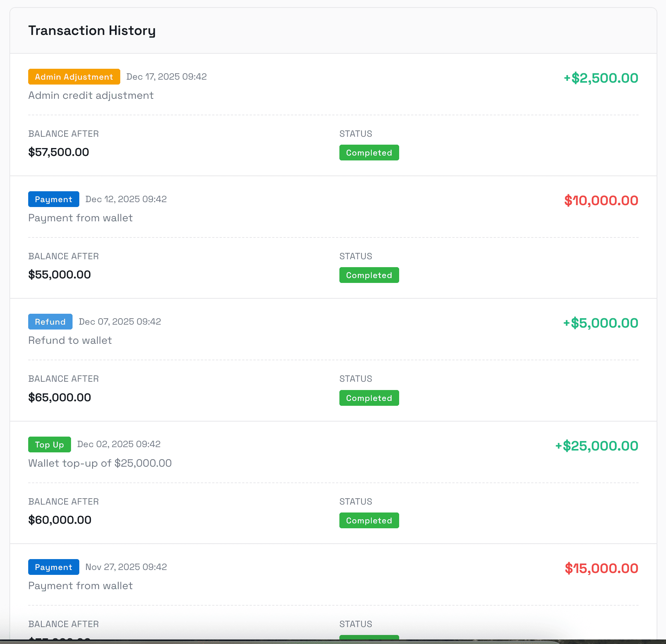The width and height of the screenshot is (666, 644).
Task: Open the Transaction History title
Action: [92, 30]
